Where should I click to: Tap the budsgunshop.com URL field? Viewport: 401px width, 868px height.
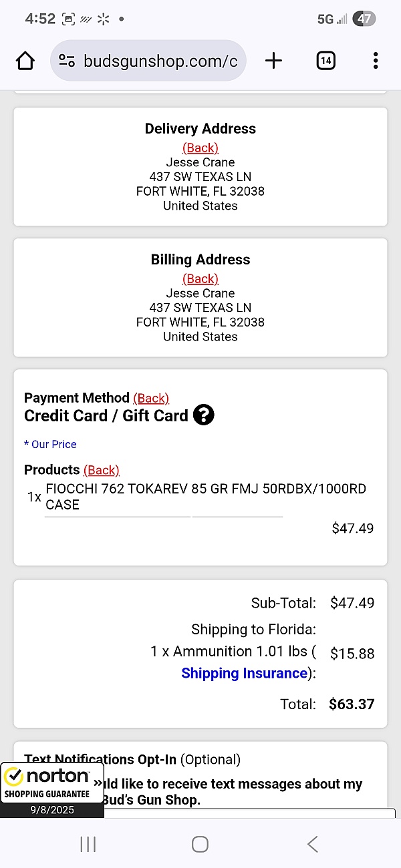160,61
